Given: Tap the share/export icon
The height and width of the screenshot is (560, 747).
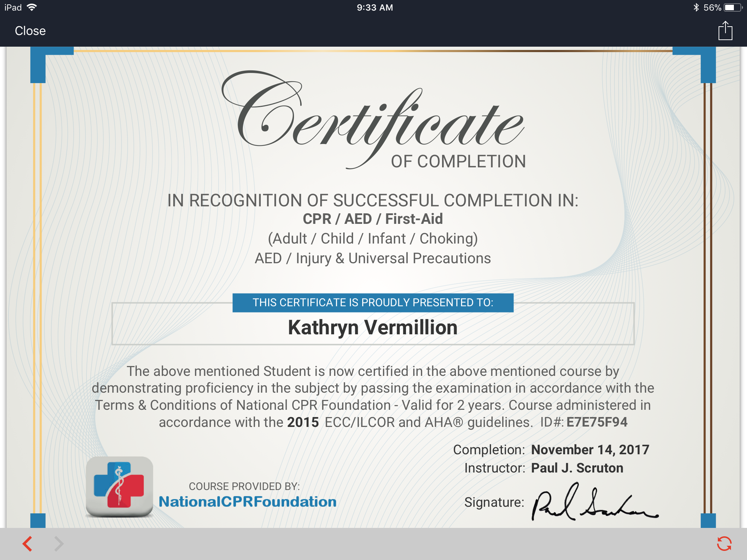Looking at the screenshot, I should point(725,31).
